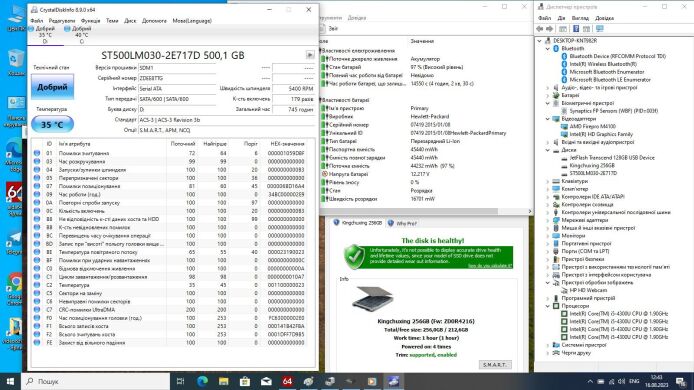Click the S.M.A.R.T. button in the SSD window
The width and height of the screenshot is (694, 390).
(495, 364)
